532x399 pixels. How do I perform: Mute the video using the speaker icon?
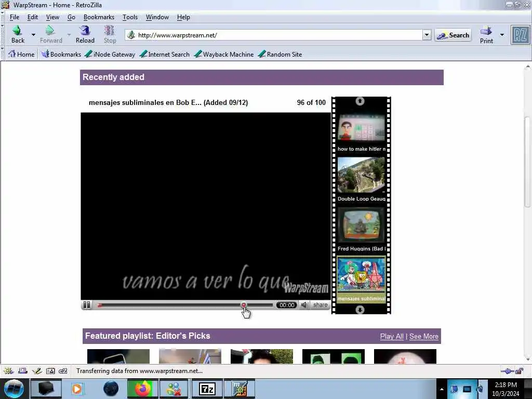[304, 305]
